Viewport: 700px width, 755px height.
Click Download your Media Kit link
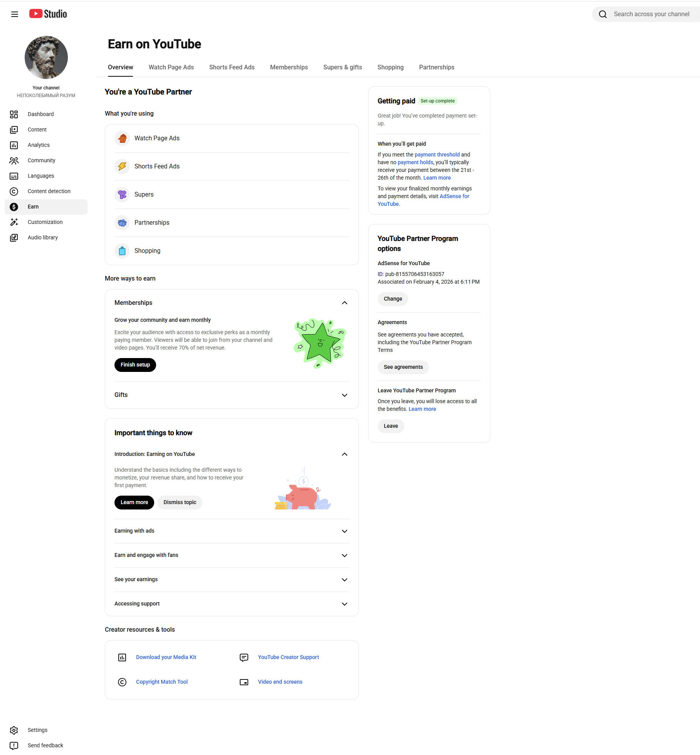[166, 657]
